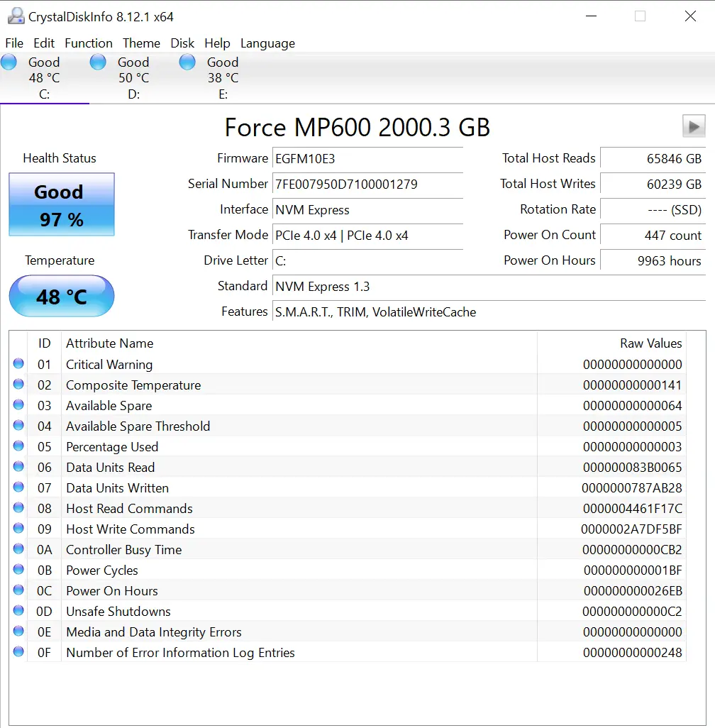This screenshot has width=715, height=728.
Task: Open the Help menu
Action: tap(217, 43)
